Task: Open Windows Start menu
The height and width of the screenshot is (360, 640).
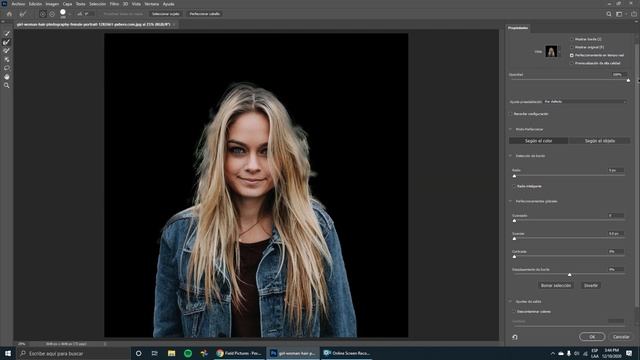Action: tap(8, 353)
